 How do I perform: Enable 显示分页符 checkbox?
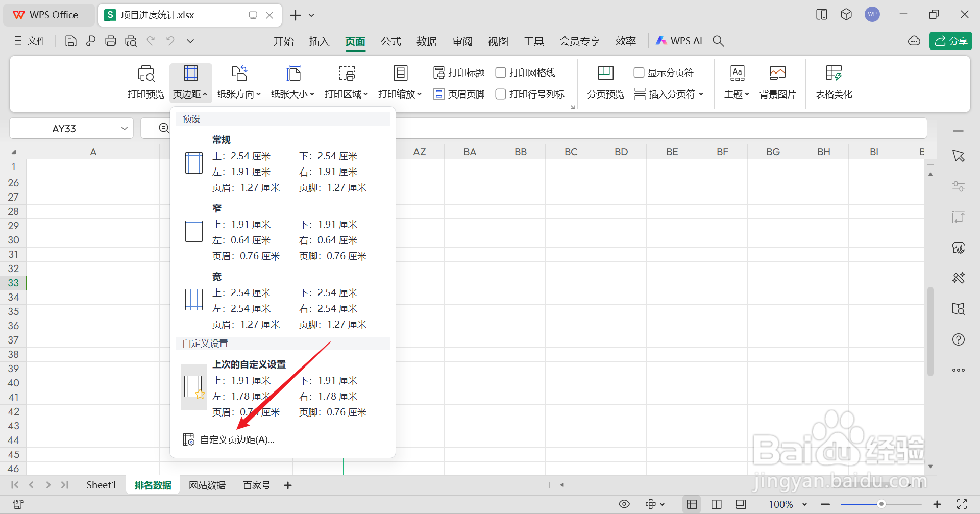639,73
